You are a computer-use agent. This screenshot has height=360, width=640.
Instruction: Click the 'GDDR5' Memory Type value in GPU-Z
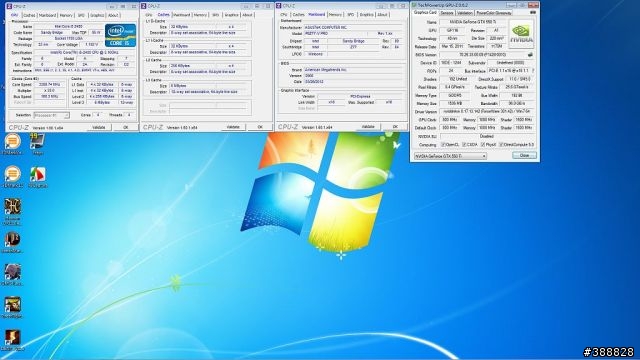coord(454,96)
